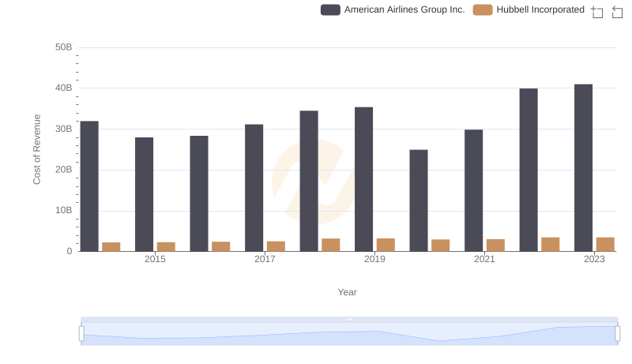632x364 pixels.
Task: Toggle American Airlines Group Inc. legend swatch
Action: pyautogui.click(x=330, y=9)
